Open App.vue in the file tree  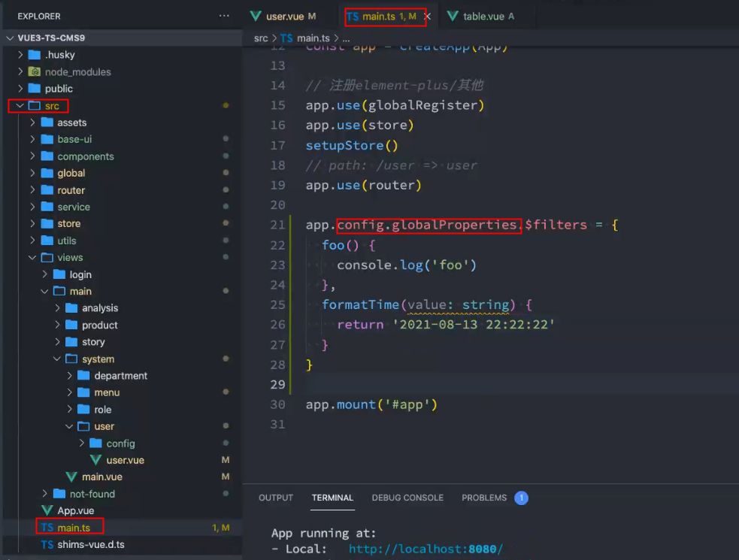(x=123, y=510)
